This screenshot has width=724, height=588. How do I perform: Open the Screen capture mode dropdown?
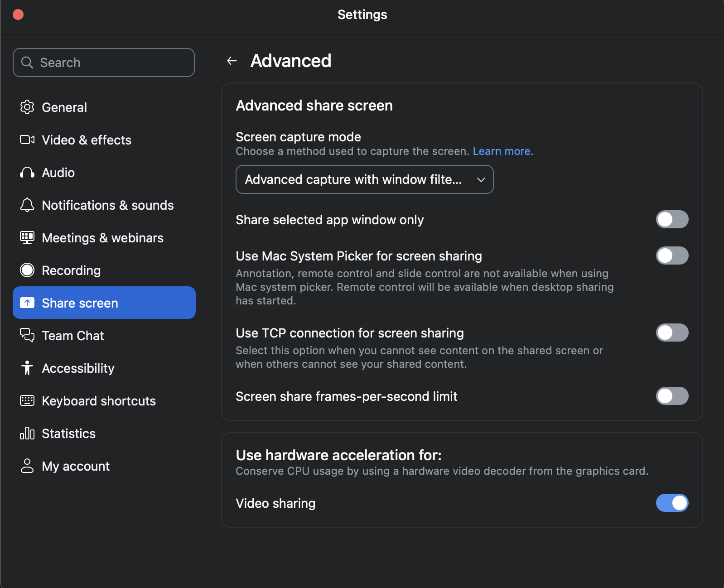[x=364, y=179]
